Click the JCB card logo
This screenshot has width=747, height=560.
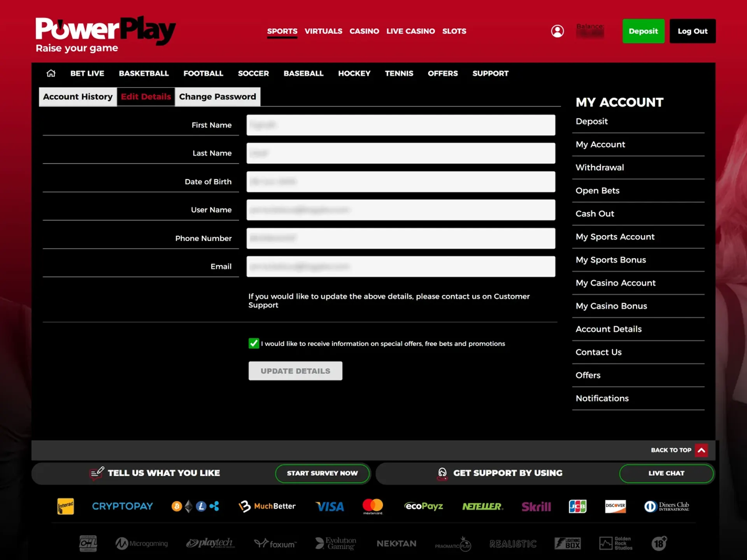coord(577,506)
